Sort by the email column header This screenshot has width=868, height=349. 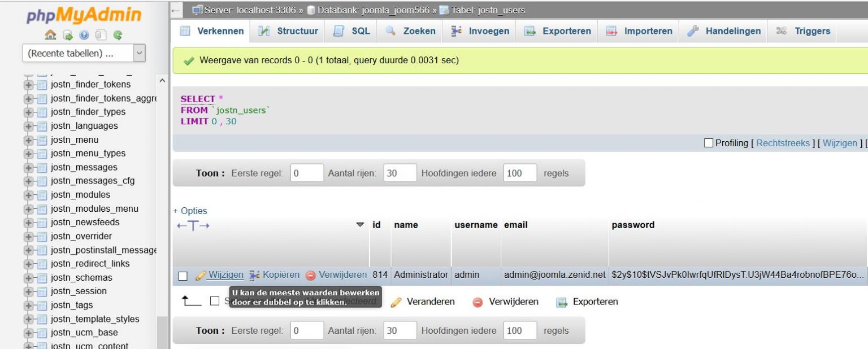(x=515, y=225)
